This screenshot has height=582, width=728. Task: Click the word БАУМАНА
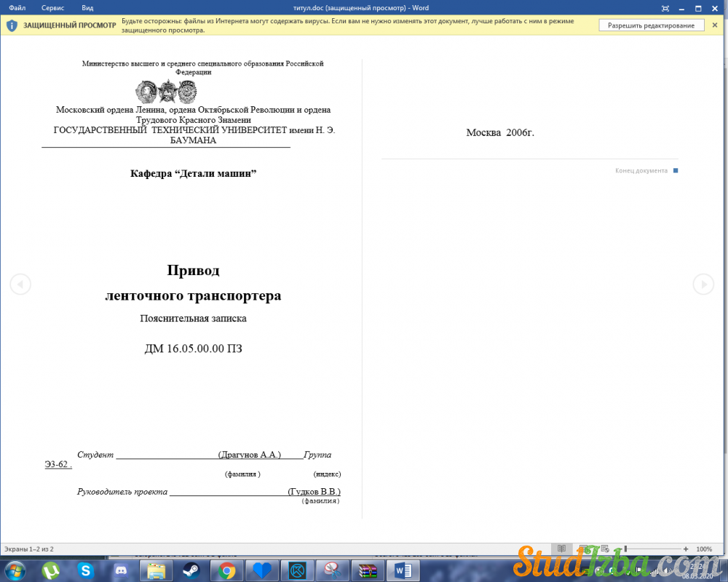tap(193, 140)
